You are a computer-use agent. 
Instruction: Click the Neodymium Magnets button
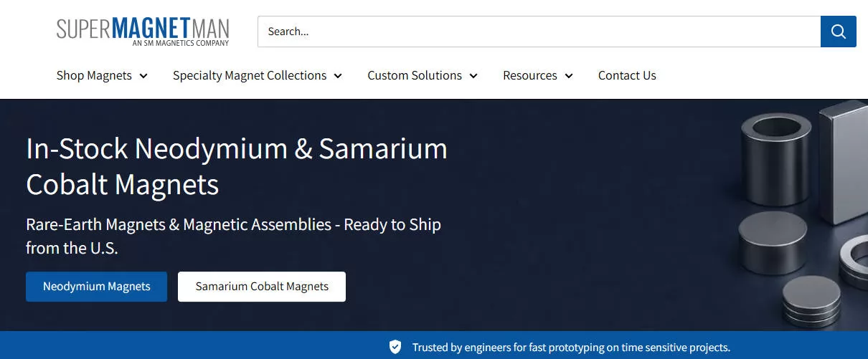click(97, 287)
